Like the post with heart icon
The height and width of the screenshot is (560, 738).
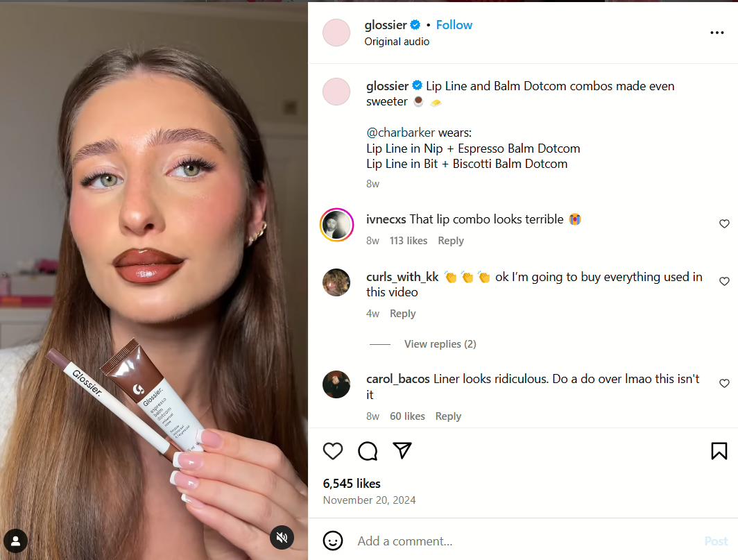333,451
